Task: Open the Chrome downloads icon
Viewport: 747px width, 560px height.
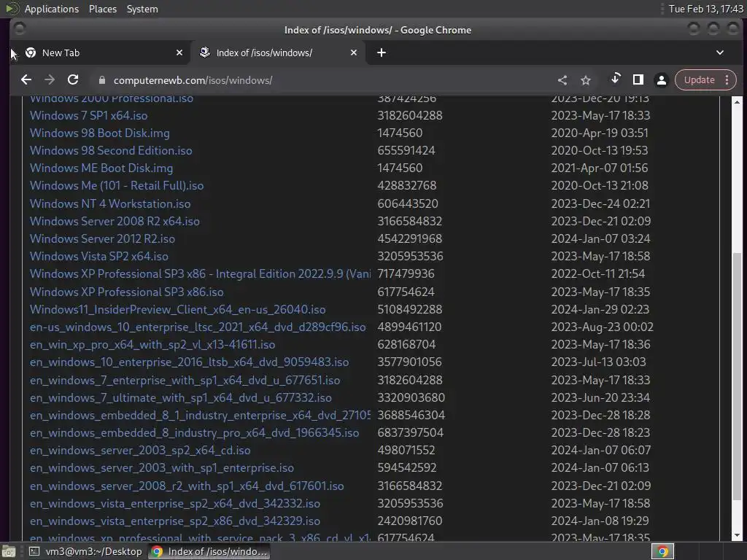Action: click(615, 79)
